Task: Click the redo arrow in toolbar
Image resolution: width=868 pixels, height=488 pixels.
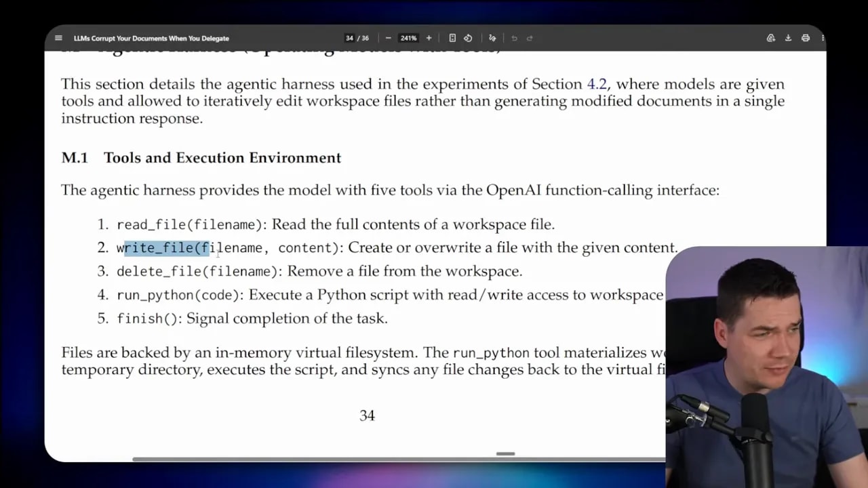Action: click(x=530, y=38)
